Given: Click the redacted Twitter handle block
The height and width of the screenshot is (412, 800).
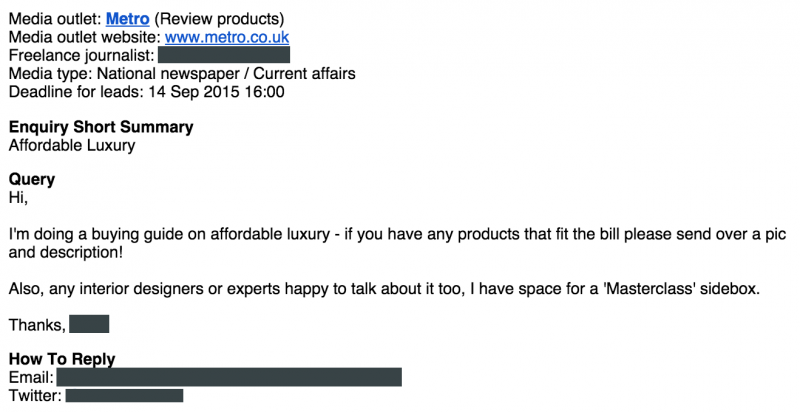Looking at the screenshot, I should pos(124,396).
